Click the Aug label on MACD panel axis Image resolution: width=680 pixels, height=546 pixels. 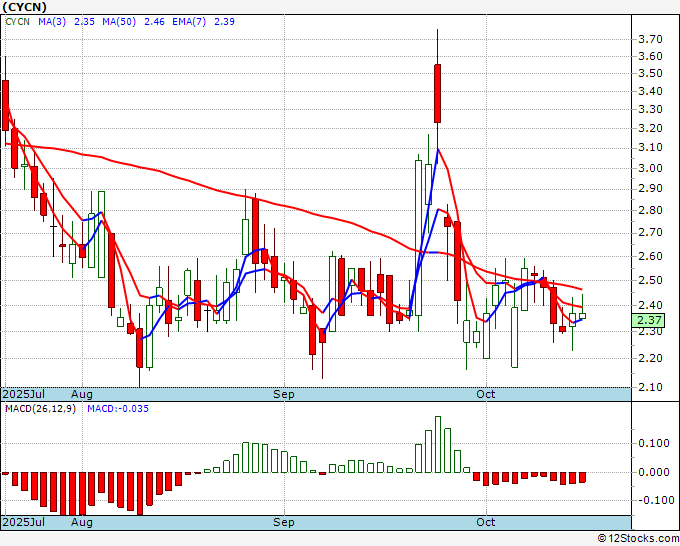82,522
